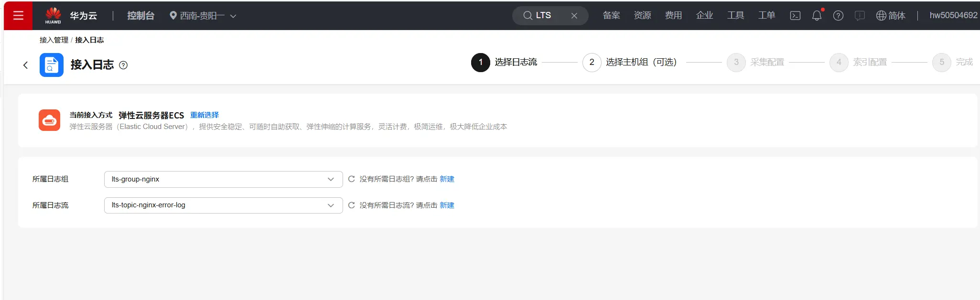Click 新建 to create a log group
980x300 pixels.
[447, 179]
